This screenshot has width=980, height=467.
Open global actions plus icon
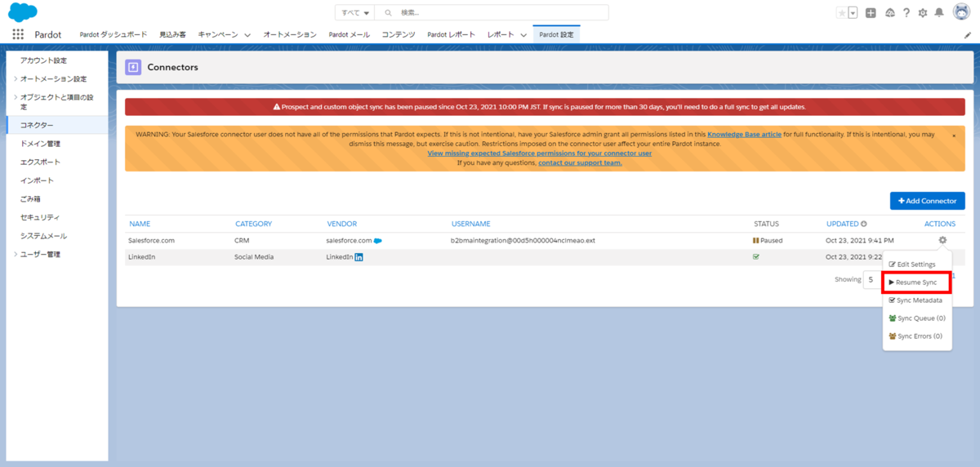871,12
